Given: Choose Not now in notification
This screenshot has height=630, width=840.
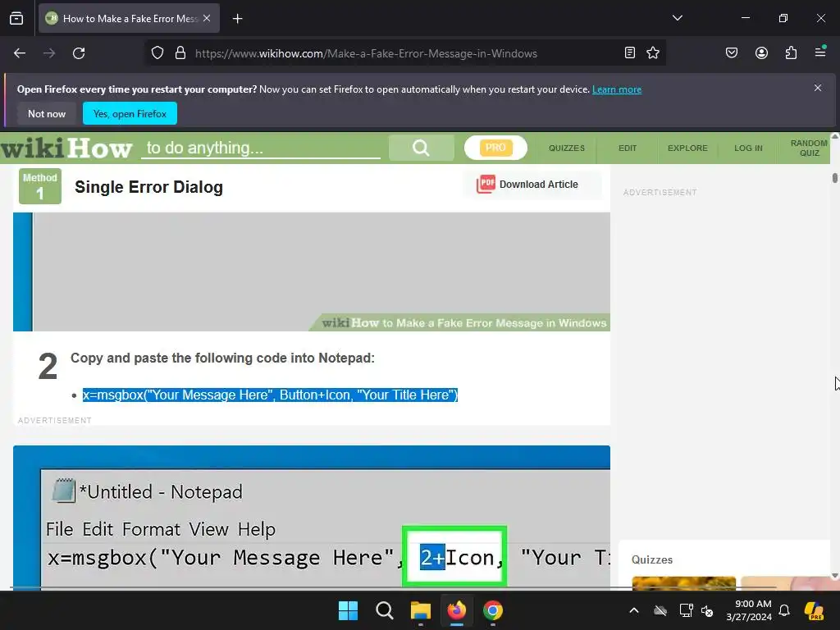Looking at the screenshot, I should pos(47,113).
